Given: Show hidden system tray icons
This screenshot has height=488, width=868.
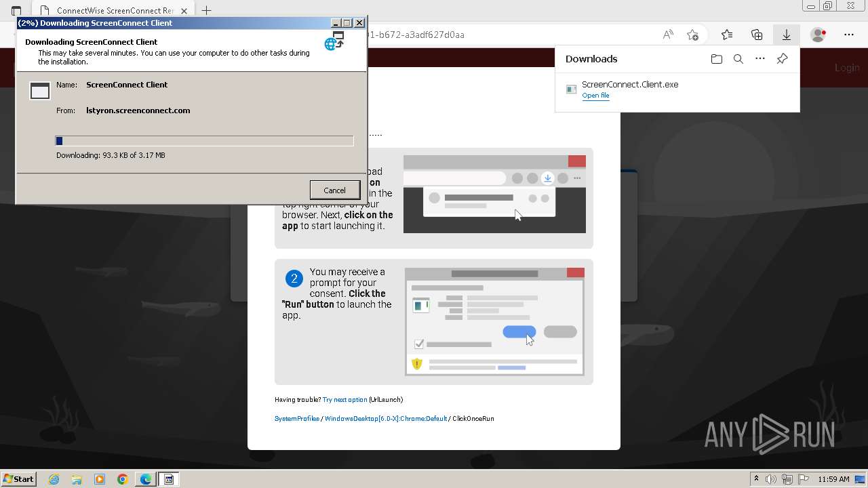Looking at the screenshot, I should coord(756,479).
